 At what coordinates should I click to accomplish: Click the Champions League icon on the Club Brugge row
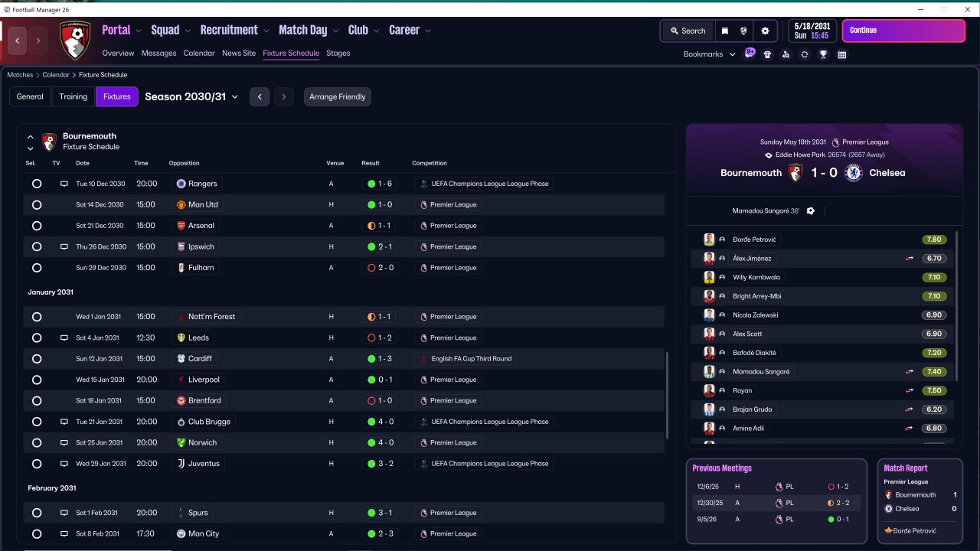coord(423,422)
